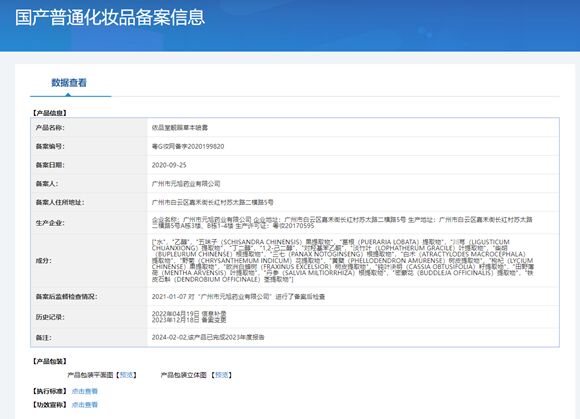The width and height of the screenshot is (580, 419).
Task: Click the 2022年04月19日 history entry
Action: coord(189,314)
